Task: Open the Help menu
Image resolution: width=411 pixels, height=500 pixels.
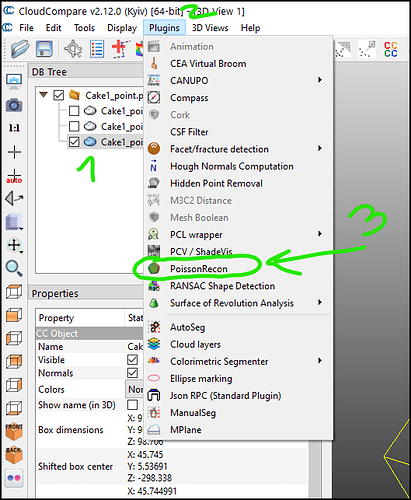Action: coord(250,28)
